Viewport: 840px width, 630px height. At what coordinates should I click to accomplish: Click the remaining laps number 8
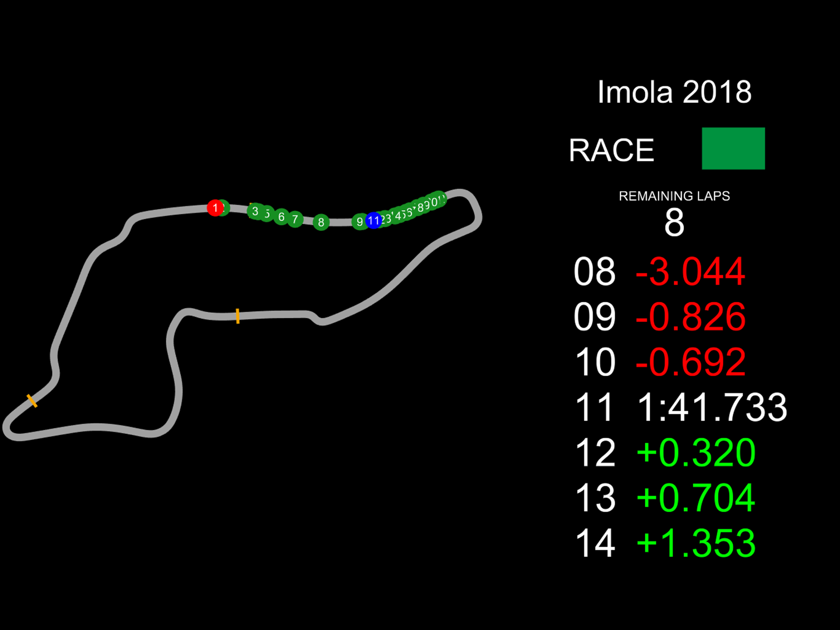[674, 222]
